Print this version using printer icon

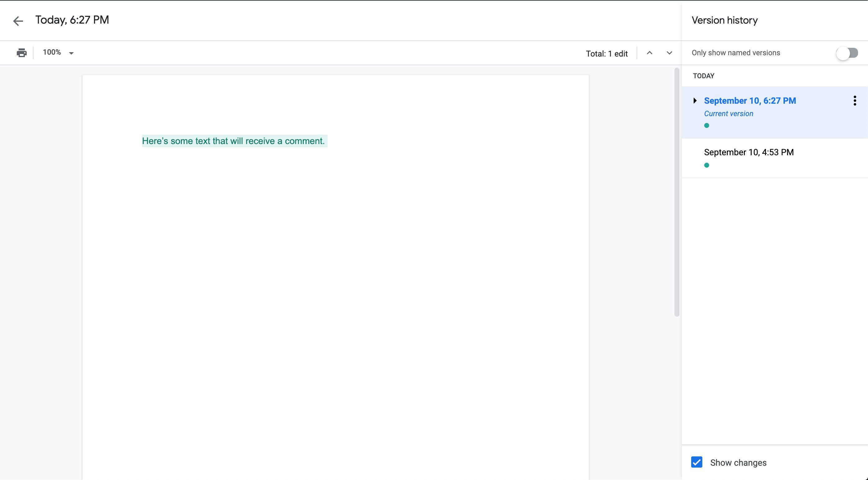pyautogui.click(x=22, y=52)
